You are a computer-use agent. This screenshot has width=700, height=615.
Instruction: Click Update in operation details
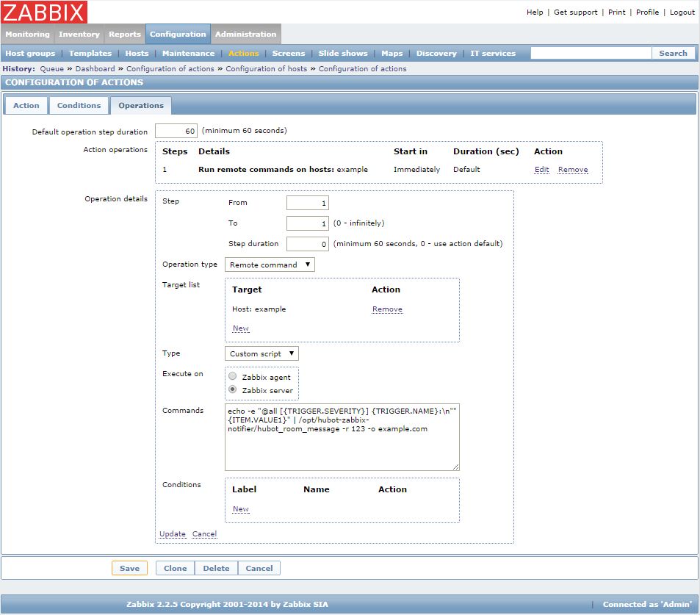(173, 534)
